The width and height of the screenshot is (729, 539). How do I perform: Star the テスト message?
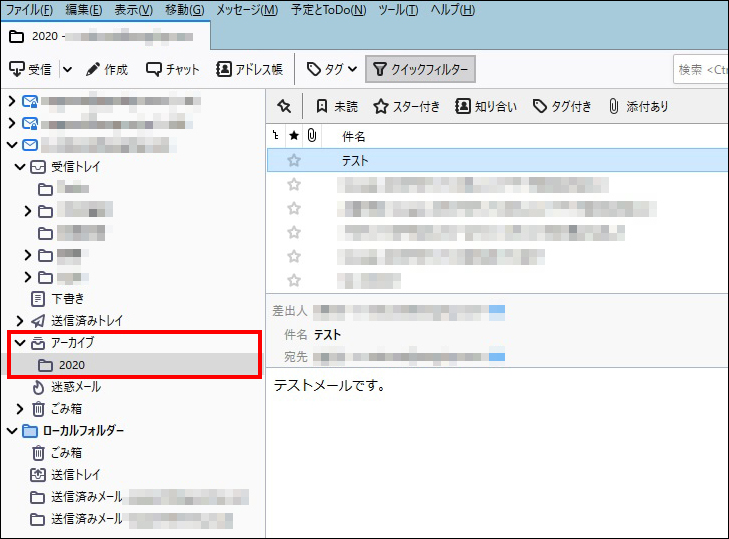[294, 160]
